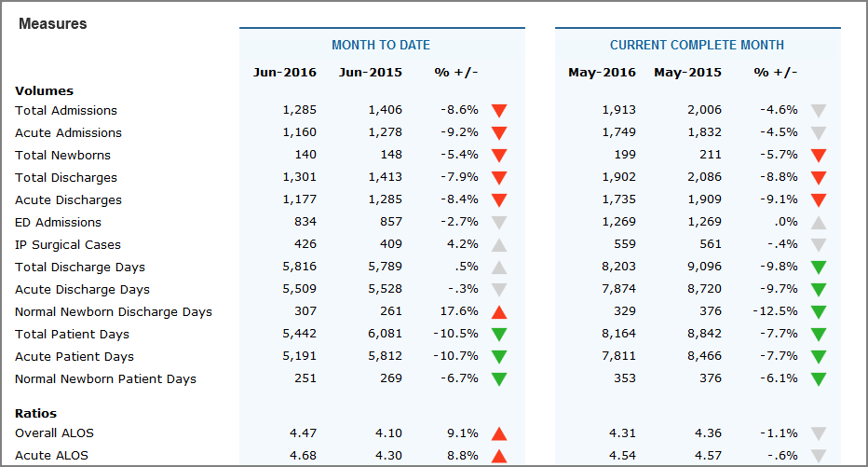Click the Jun-2016 column header
The width and height of the screenshot is (868, 467).
285,73
